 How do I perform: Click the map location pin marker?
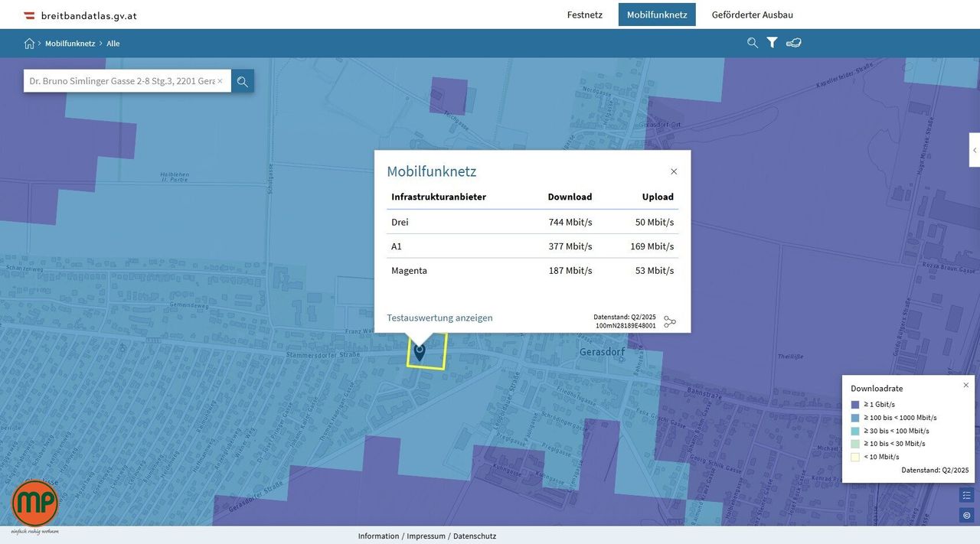[x=420, y=352]
